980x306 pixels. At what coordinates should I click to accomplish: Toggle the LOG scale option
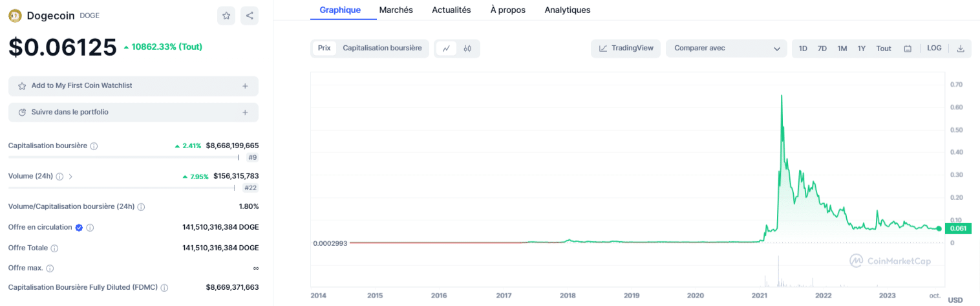click(x=934, y=49)
